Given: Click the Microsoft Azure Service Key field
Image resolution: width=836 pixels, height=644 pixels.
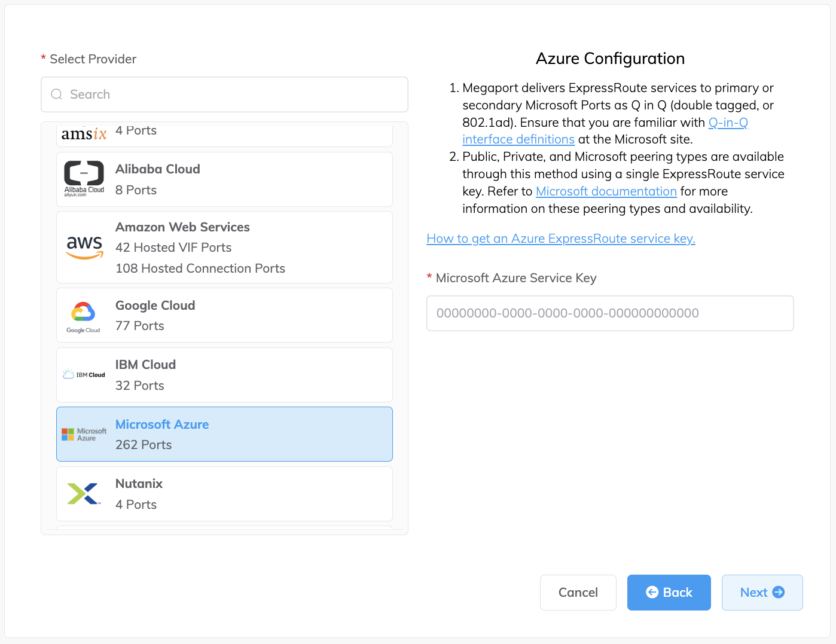Looking at the screenshot, I should click(x=609, y=313).
